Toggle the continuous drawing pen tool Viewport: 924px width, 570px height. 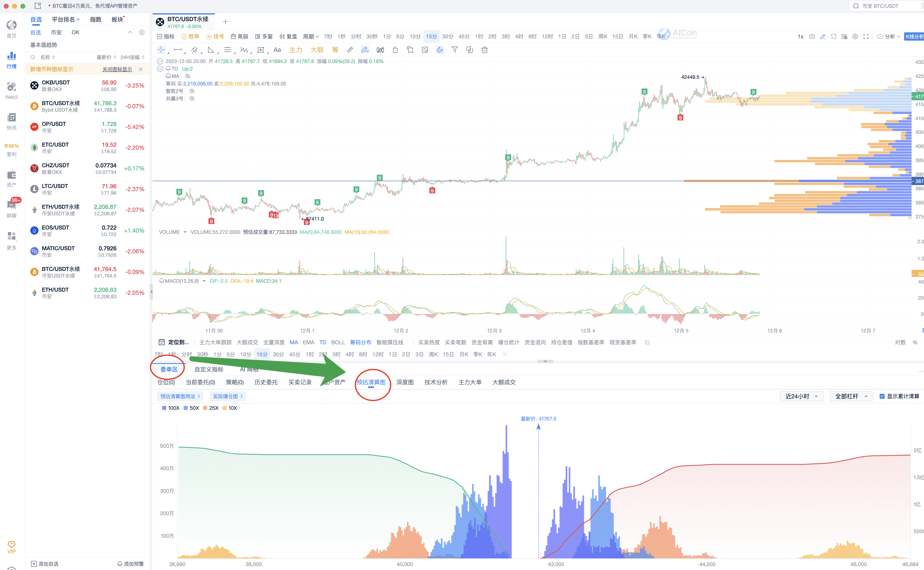(x=365, y=50)
